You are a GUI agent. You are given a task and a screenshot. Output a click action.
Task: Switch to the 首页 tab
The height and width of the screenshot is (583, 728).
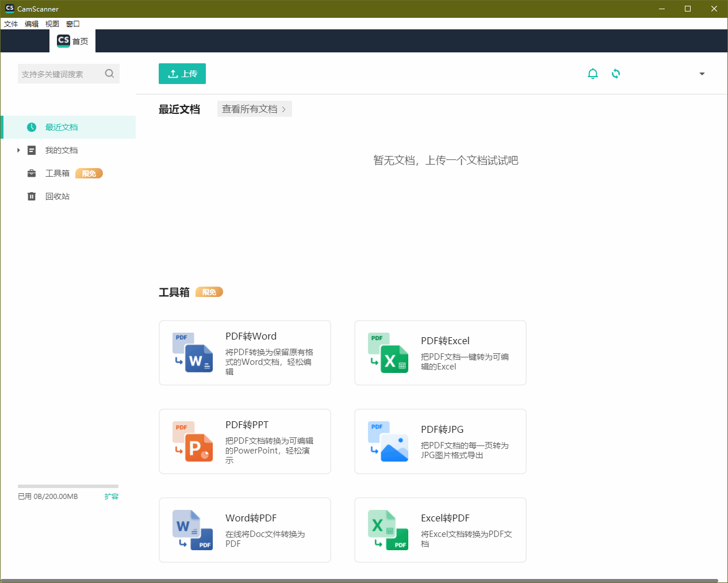(72, 41)
